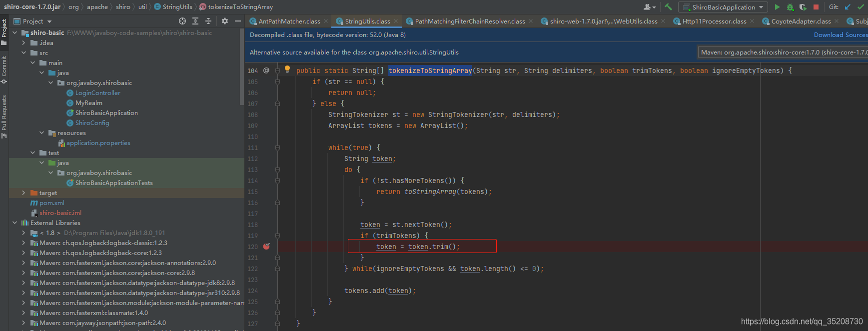Commit changes with Git green checkmark

[x=861, y=7]
